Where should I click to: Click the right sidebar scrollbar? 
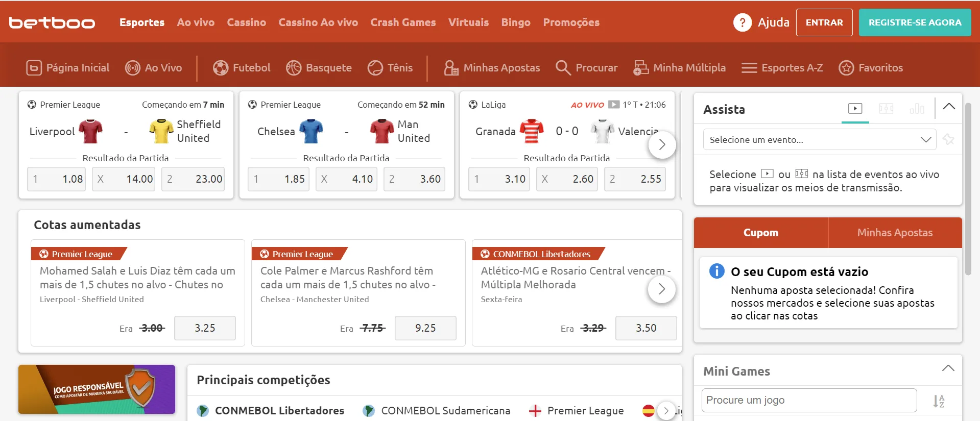(x=968, y=189)
